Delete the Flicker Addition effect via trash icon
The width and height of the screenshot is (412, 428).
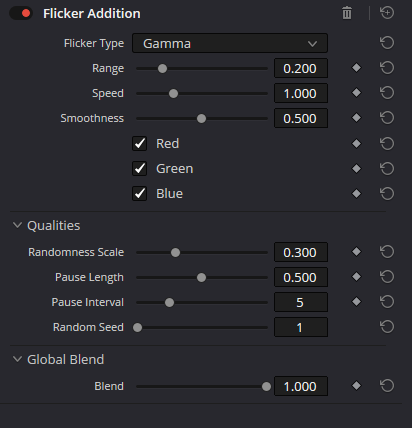click(x=347, y=13)
